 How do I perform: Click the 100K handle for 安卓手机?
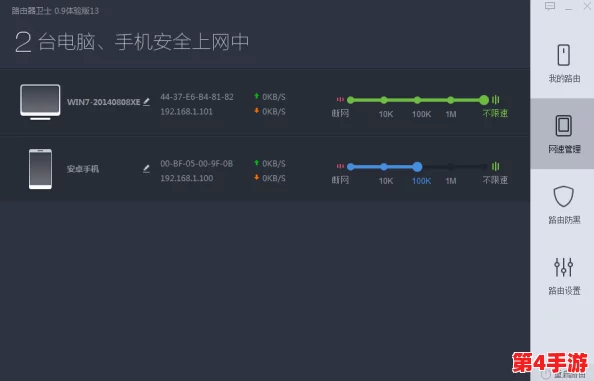pyautogui.click(x=417, y=167)
